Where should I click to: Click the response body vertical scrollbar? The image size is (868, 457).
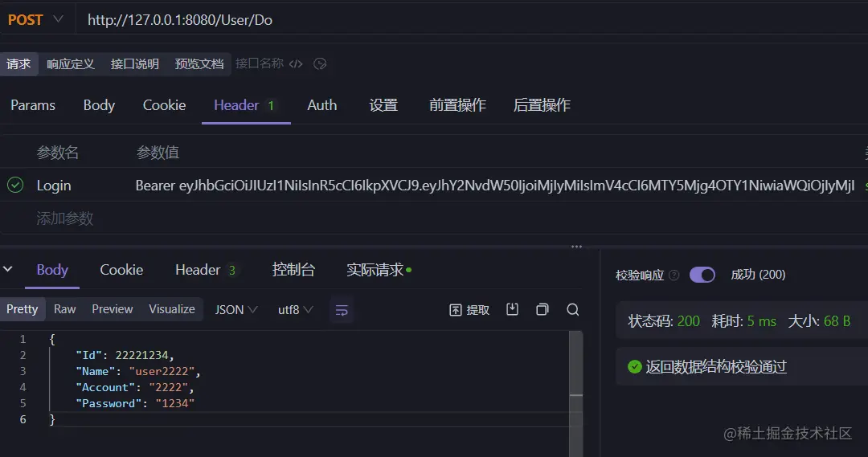point(576,394)
